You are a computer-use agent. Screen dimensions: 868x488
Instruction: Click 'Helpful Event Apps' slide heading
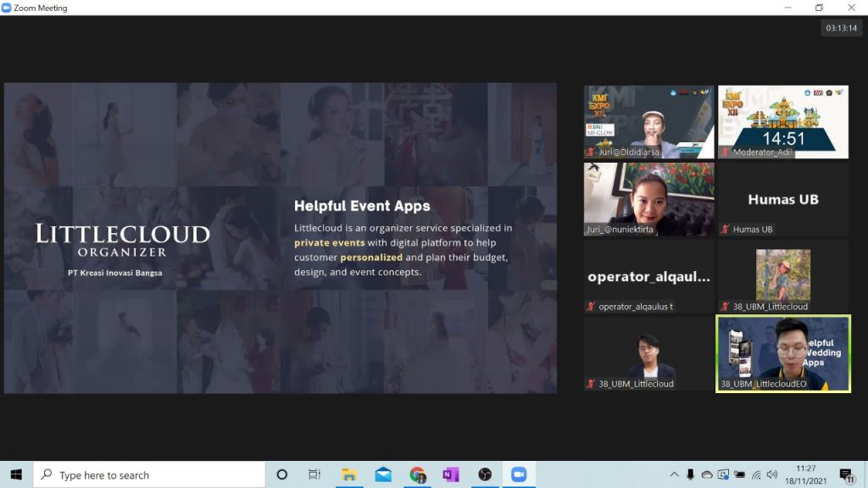tap(362, 206)
